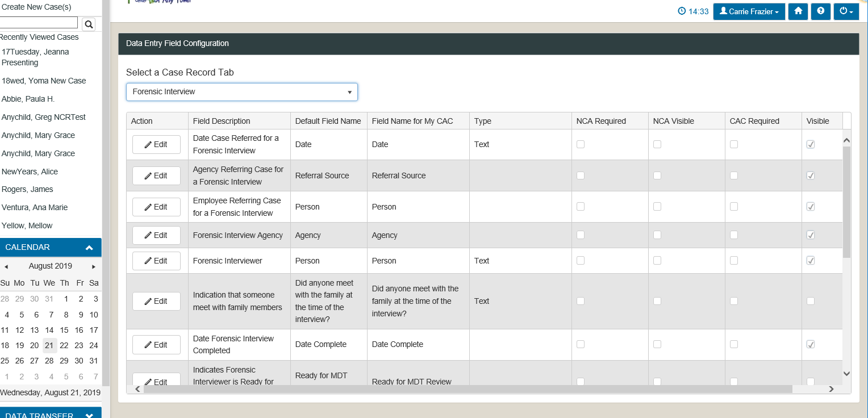Toggle NCA Visible for Forensic Interviewer row
The height and width of the screenshot is (418, 868).
[657, 261]
